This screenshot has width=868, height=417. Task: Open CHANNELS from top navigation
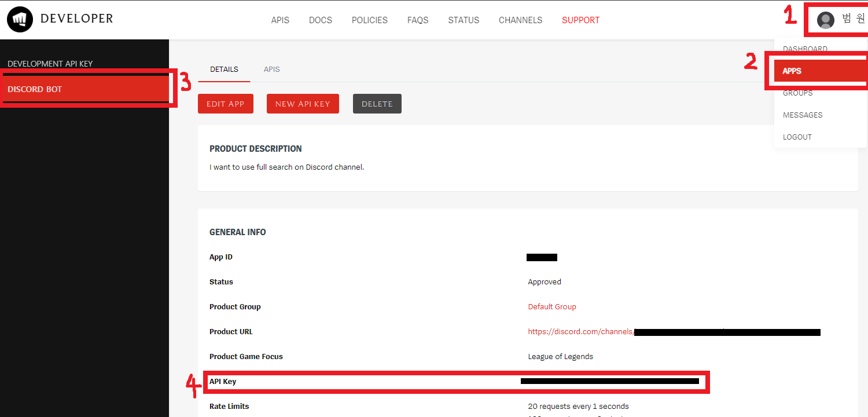[x=521, y=20]
